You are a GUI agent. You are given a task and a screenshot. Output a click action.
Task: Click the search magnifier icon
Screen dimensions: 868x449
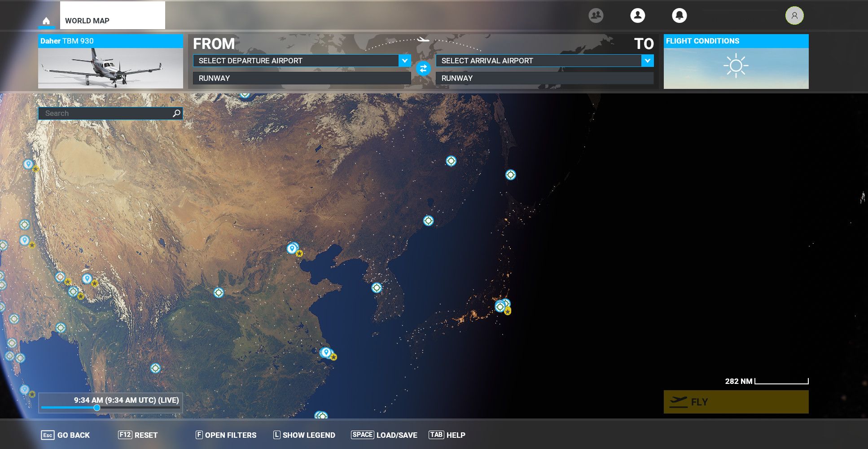[176, 113]
